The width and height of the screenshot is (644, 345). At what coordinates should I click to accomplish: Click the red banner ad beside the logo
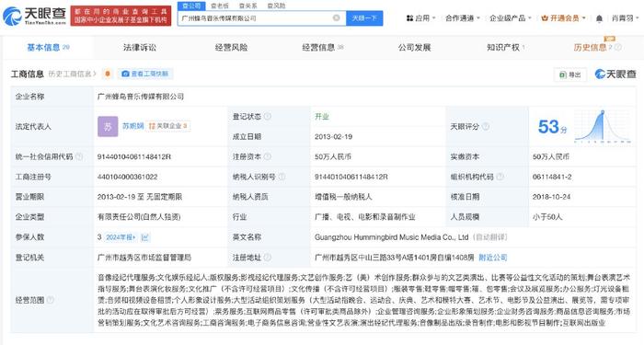121,16
